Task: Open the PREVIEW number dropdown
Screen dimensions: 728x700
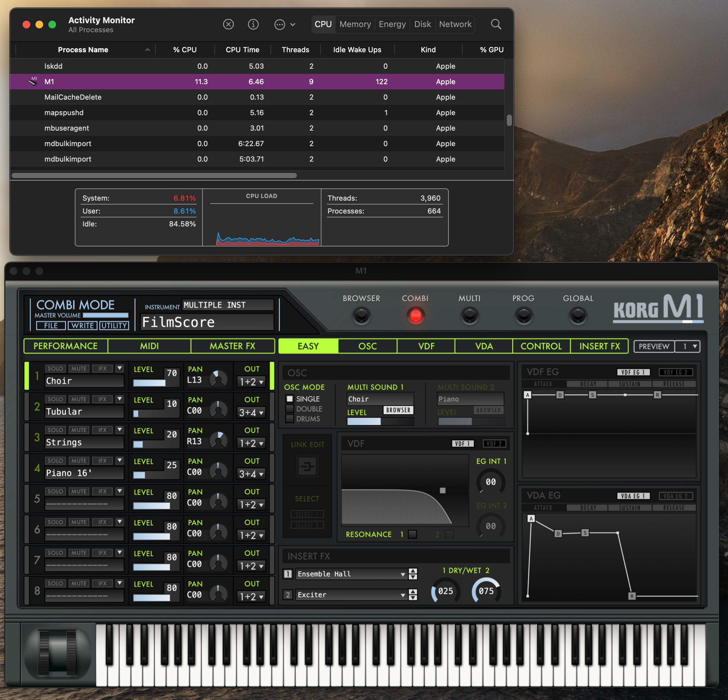Action: click(x=687, y=346)
